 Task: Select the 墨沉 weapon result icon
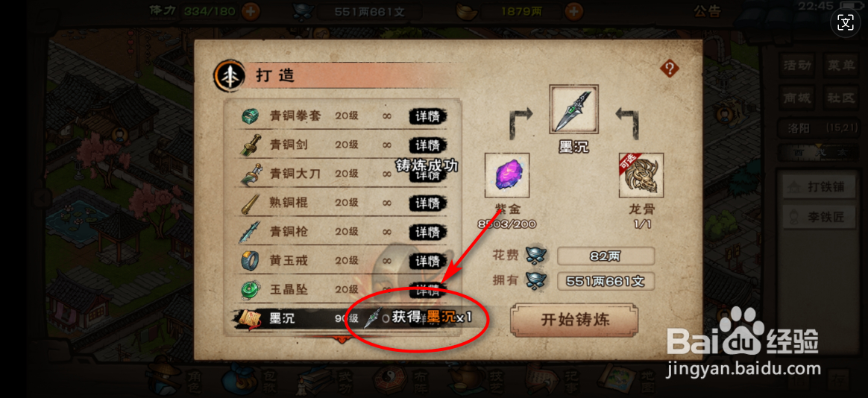click(x=573, y=109)
